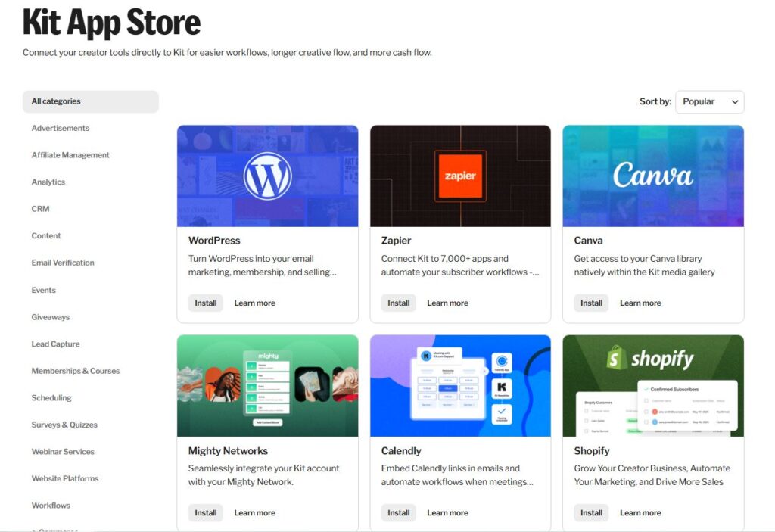775x532 pixels.
Task: Learn more about Canva
Action: coord(640,303)
